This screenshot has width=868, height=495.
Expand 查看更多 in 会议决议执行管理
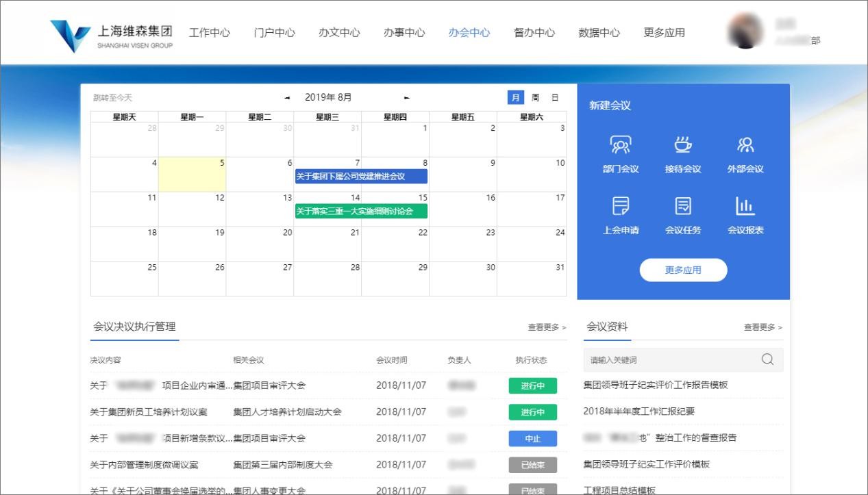547,327
